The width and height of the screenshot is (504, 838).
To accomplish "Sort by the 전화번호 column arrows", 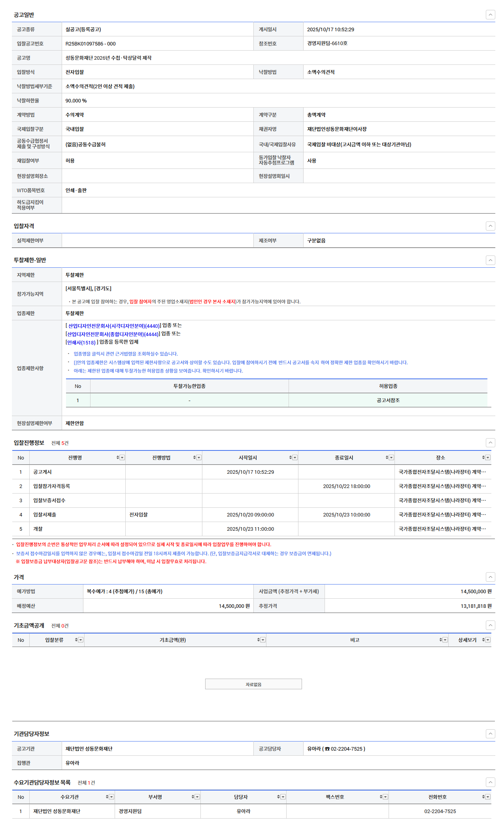I will pyautogui.click(x=483, y=797).
